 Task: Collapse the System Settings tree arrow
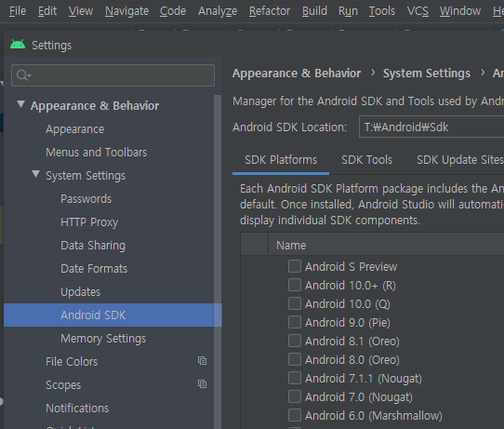coord(36,174)
